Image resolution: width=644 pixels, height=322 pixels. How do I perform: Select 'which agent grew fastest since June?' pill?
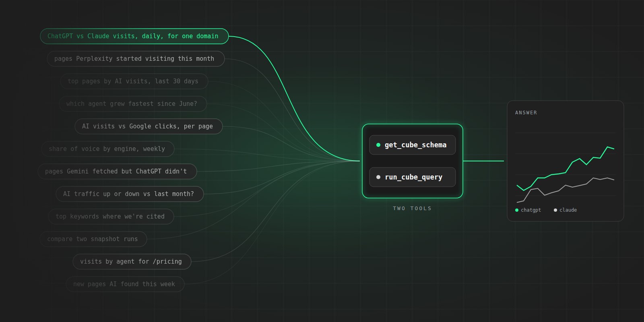point(133,104)
